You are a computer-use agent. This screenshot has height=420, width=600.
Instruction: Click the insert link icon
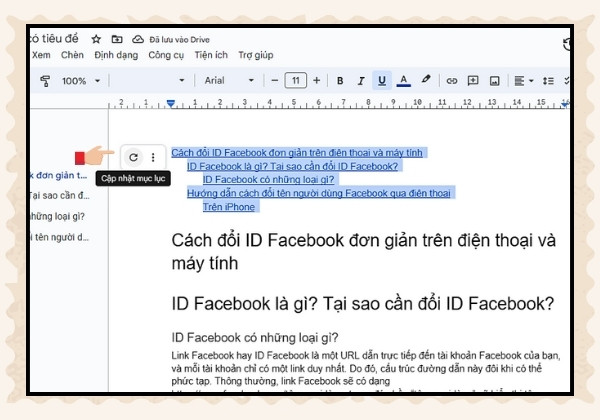[452, 81]
